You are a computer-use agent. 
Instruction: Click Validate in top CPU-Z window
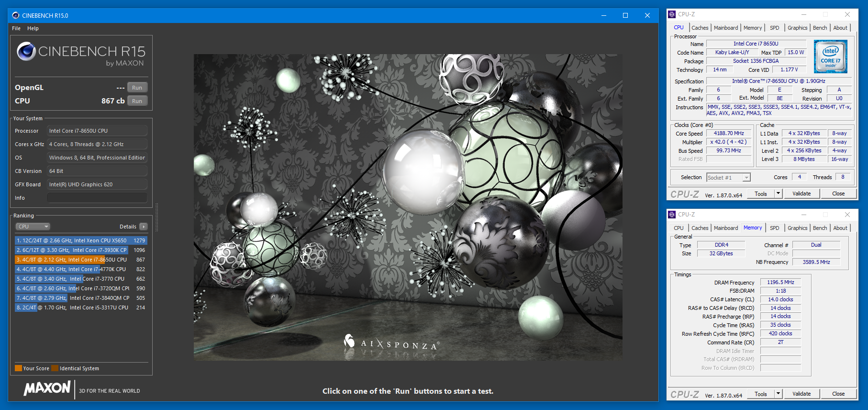[801, 194]
